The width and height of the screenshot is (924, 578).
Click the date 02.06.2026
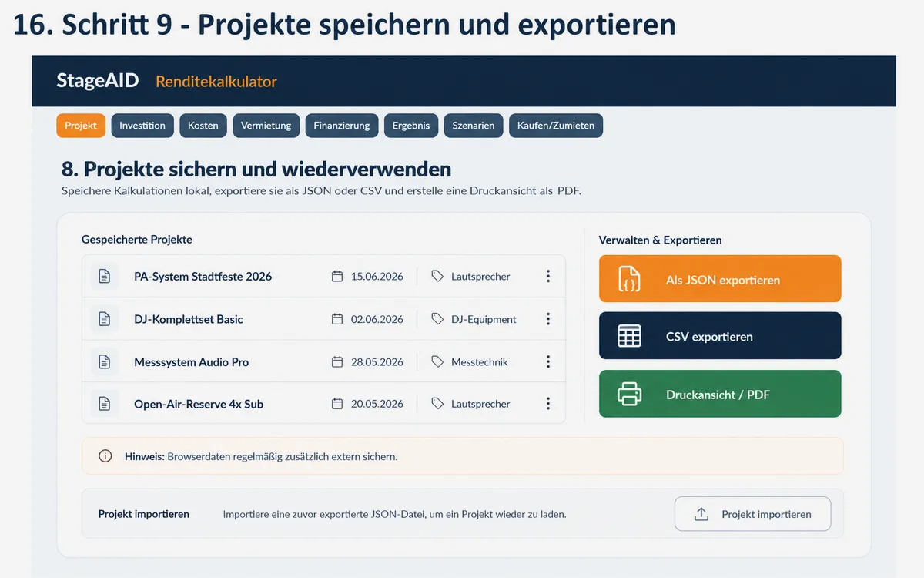tap(377, 319)
